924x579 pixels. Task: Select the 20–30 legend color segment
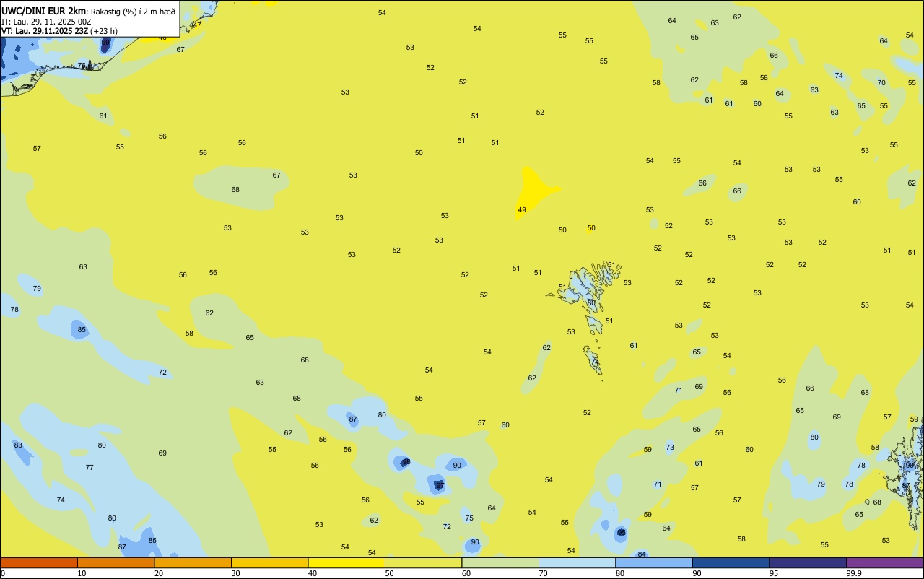tap(193, 562)
